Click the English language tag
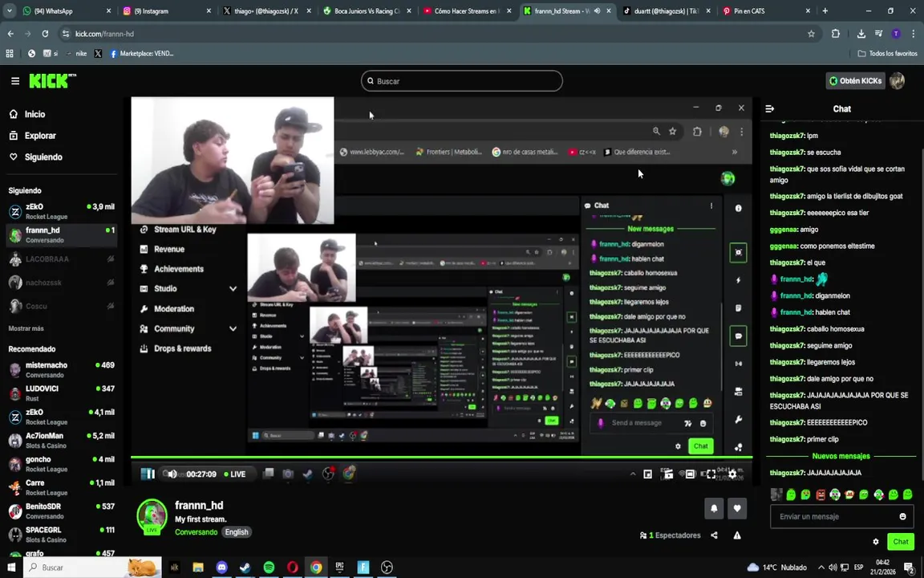924x578 pixels. (x=237, y=532)
